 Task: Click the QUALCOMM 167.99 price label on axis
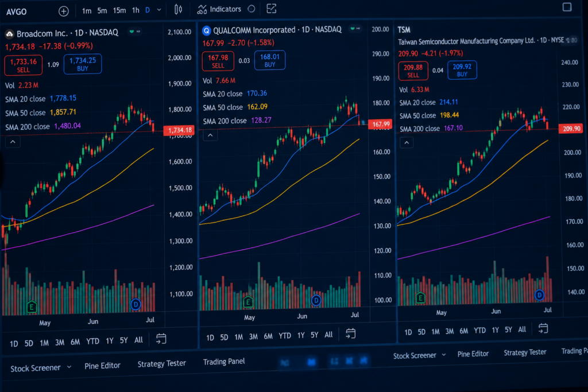click(x=380, y=124)
